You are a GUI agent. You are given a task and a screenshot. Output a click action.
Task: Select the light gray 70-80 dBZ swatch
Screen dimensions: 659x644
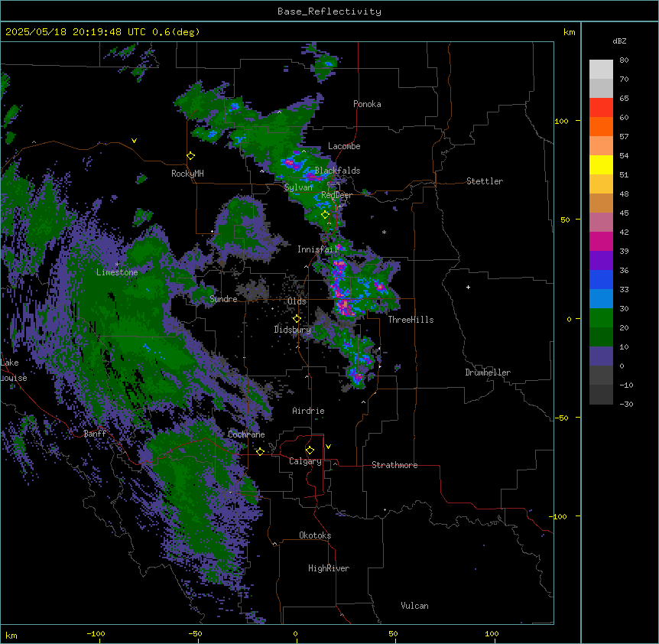pos(601,70)
